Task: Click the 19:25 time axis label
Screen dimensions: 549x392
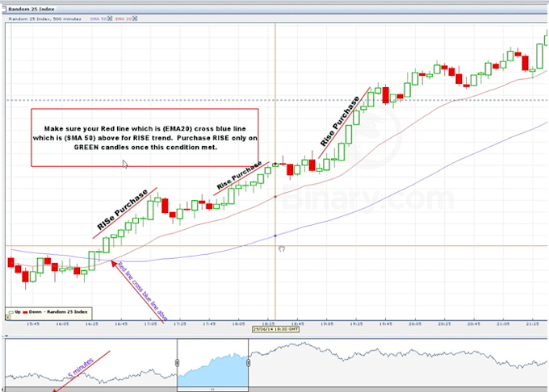Action: tap(356, 323)
